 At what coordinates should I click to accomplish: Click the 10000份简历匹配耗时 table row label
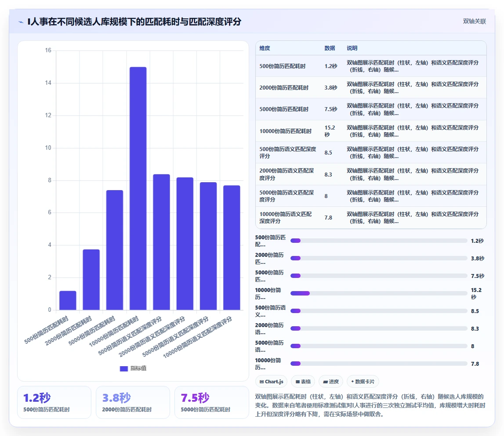[286, 131]
